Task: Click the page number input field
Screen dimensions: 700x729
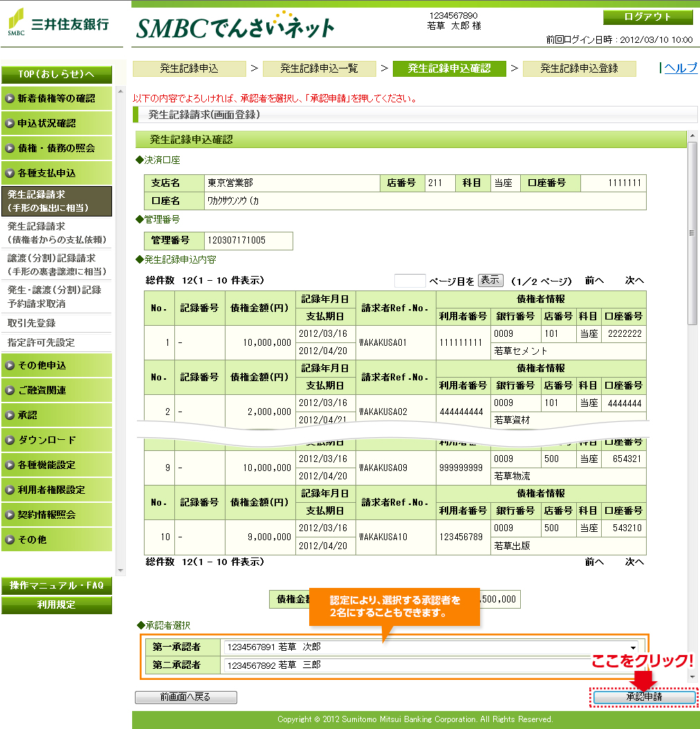Action: tap(410, 281)
